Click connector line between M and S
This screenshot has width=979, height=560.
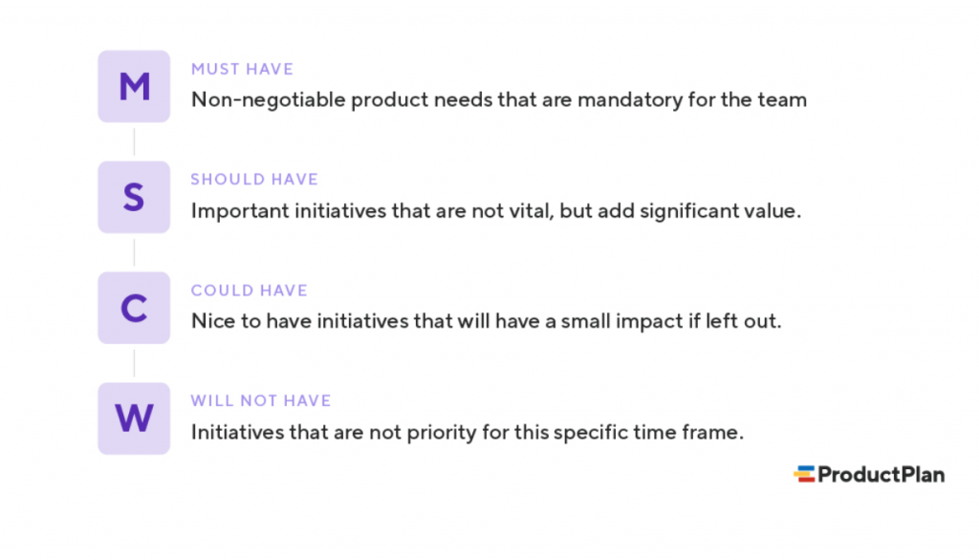tap(134, 141)
